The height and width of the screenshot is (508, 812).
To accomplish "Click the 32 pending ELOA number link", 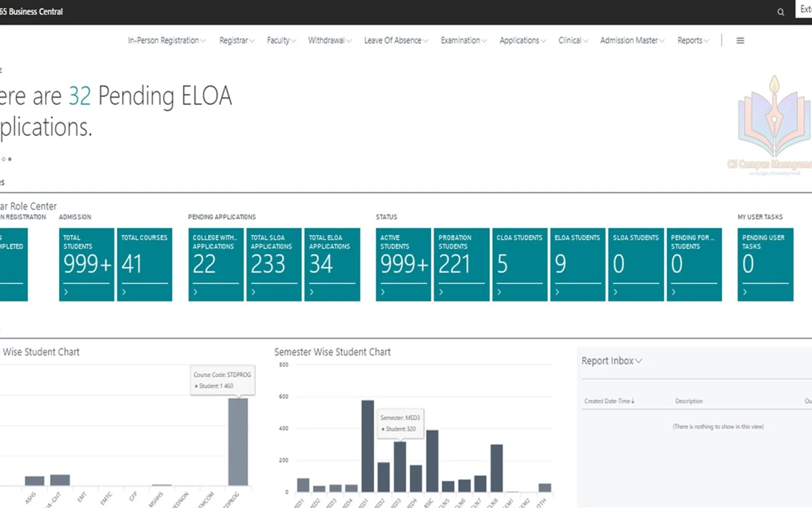I will pos(80,96).
